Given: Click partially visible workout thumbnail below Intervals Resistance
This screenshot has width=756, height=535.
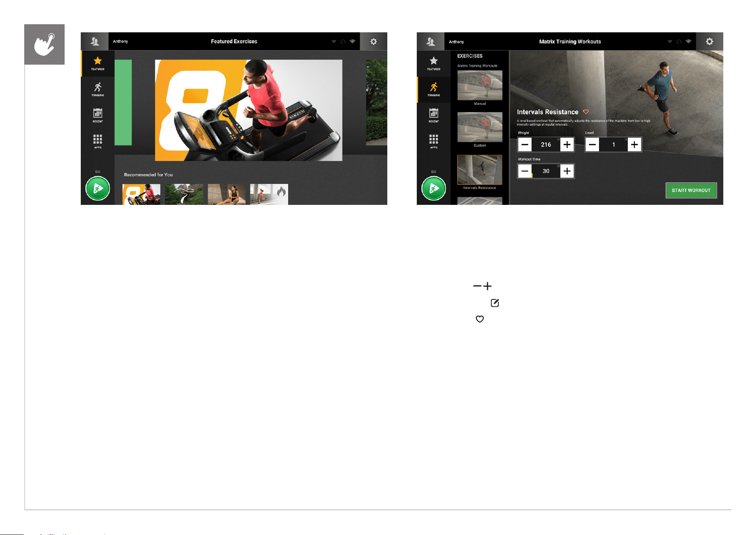Looking at the screenshot, I should (x=480, y=201).
